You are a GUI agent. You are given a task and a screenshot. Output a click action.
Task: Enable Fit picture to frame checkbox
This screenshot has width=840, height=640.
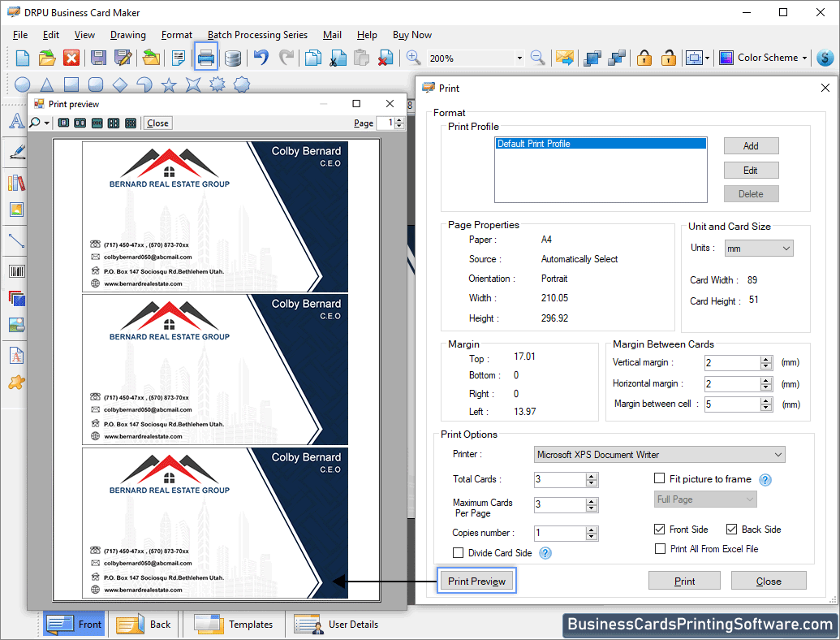[660, 478]
